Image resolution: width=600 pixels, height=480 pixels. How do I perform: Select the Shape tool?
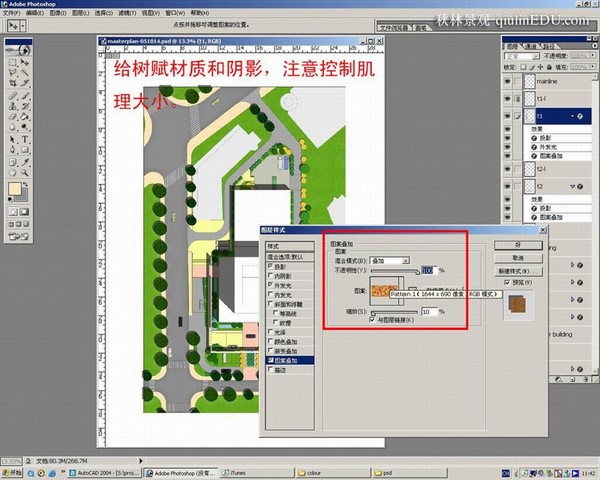point(25,150)
